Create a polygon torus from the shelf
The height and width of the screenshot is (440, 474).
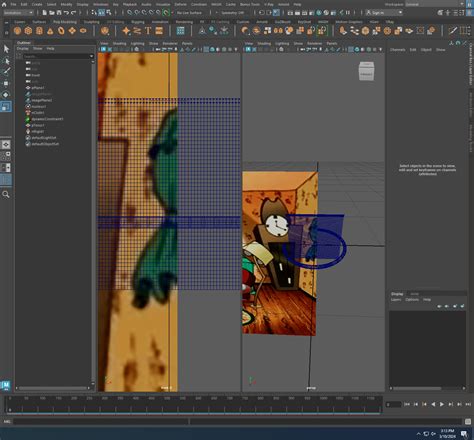point(61,31)
